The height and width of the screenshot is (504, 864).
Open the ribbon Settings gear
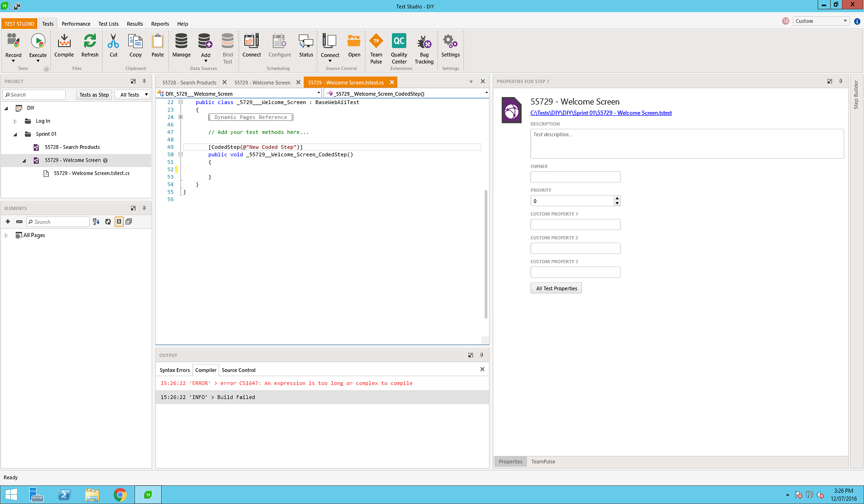(x=450, y=46)
